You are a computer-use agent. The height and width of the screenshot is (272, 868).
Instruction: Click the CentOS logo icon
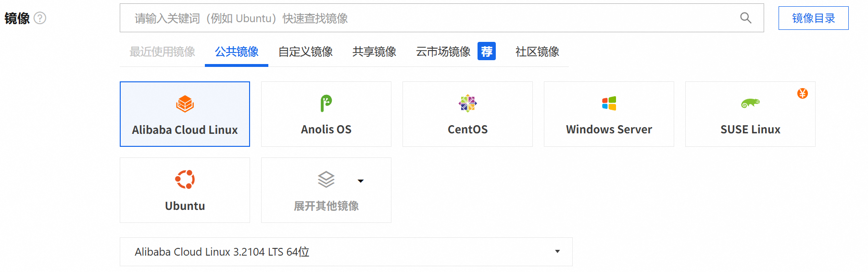tap(467, 104)
